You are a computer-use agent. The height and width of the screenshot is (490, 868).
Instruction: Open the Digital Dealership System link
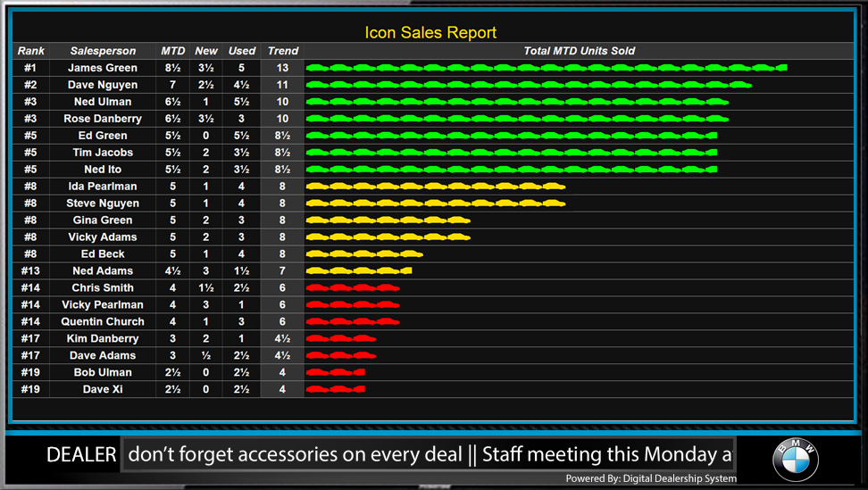651,479
